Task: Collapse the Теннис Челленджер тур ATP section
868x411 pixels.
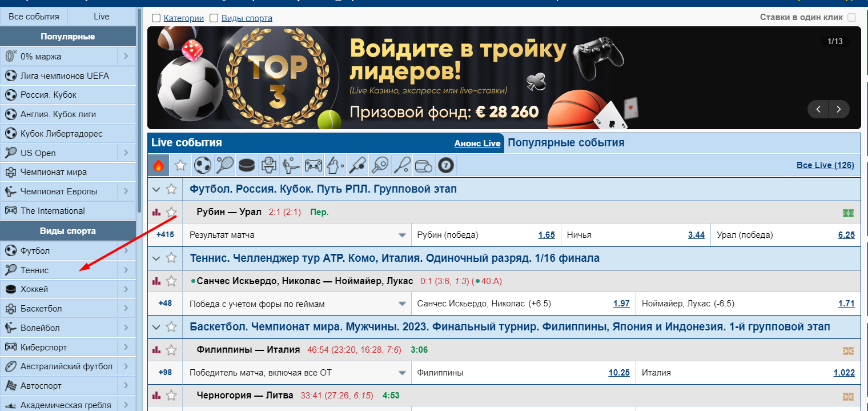Action: pyautogui.click(x=156, y=258)
